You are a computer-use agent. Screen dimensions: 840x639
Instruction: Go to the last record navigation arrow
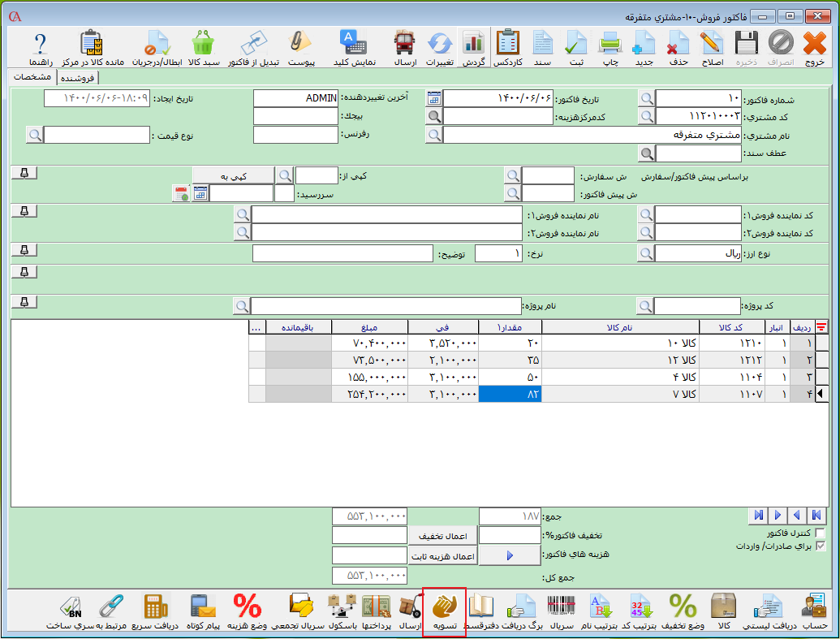pyautogui.click(x=758, y=515)
